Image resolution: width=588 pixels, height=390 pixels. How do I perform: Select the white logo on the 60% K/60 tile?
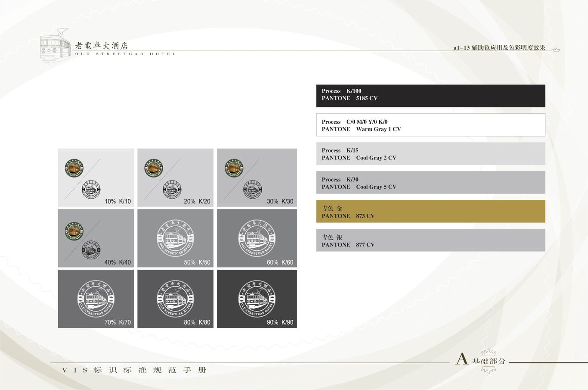[257, 238]
